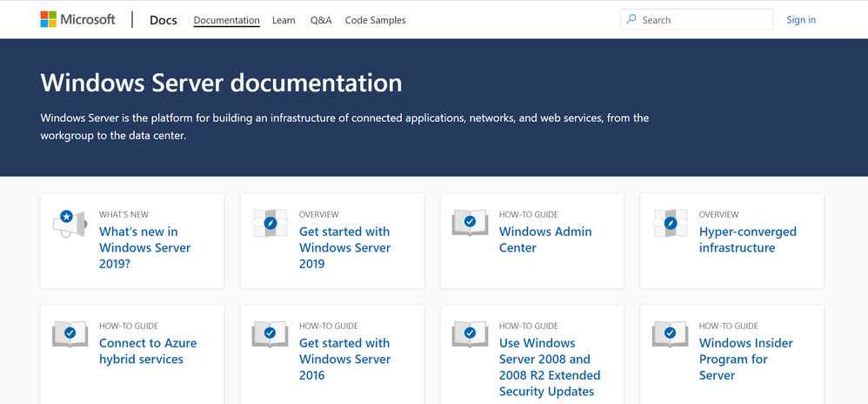Viewport: 868px width, 404px height.
Task: Open the Windows Admin Center link
Action: tap(545, 239)
